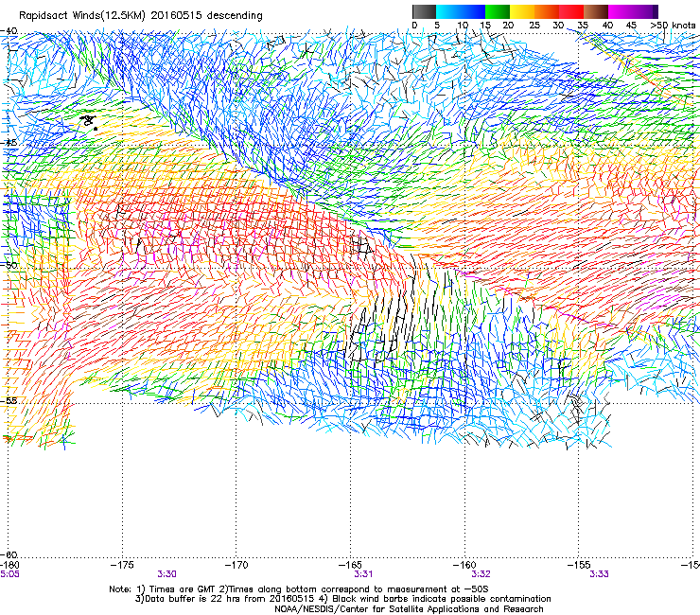
Task: Click the '-160' longitude axis label
Action: point(464,566)
